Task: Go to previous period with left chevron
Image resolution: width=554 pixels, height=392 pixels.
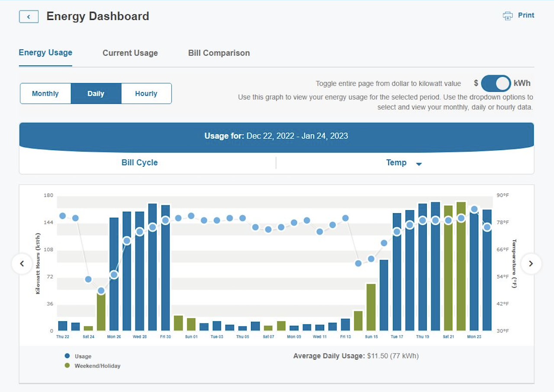Action: point(22,263)
